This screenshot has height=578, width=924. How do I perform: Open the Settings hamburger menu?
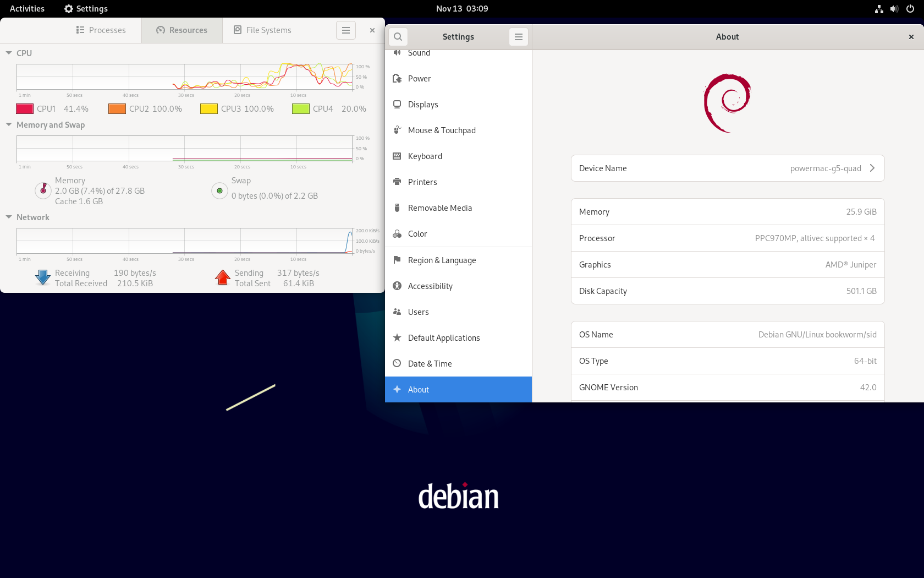point(518,37)
